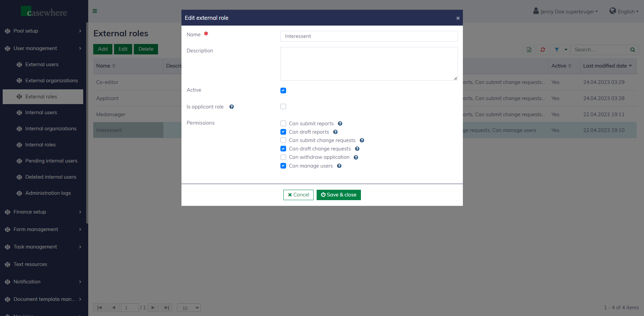This screenshot has width=644, height=316.
Task: Check the Is applicant role checkbox
Action: pyautogui.click(x=283, y=106)
